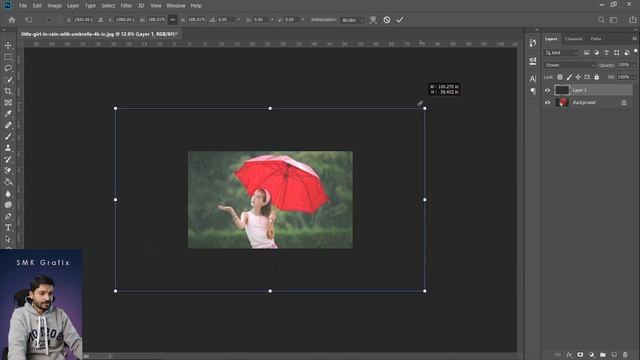Switch to the Paths tab
Viewport: 640px width, 360px height.
[596, 39]
